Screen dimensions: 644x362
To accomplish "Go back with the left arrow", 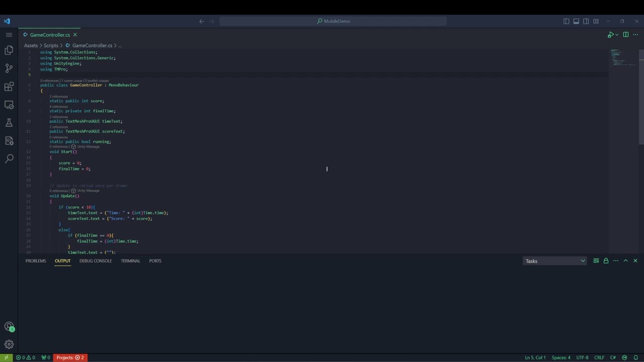I will (202, 21).
